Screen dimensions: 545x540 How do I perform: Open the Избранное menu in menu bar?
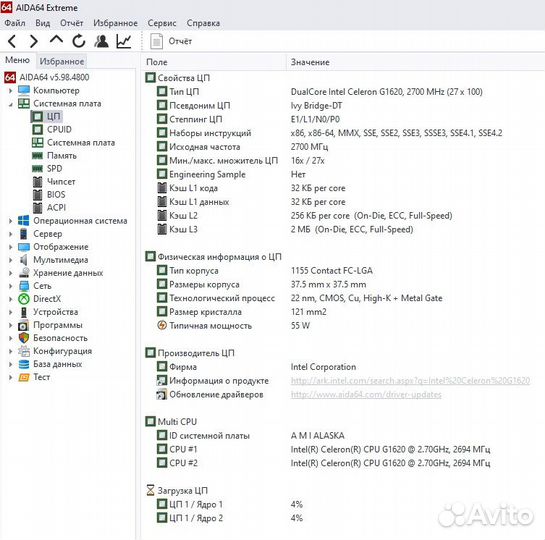pos(115,23)
